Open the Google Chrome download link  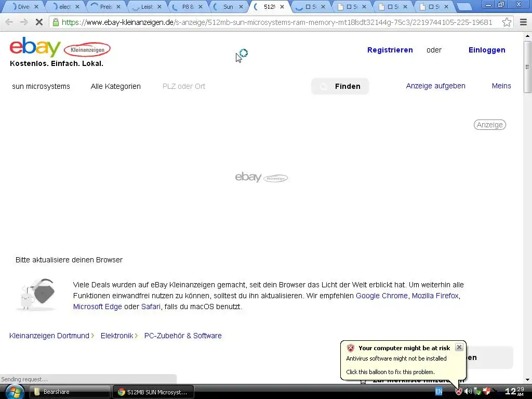(382, 296)
